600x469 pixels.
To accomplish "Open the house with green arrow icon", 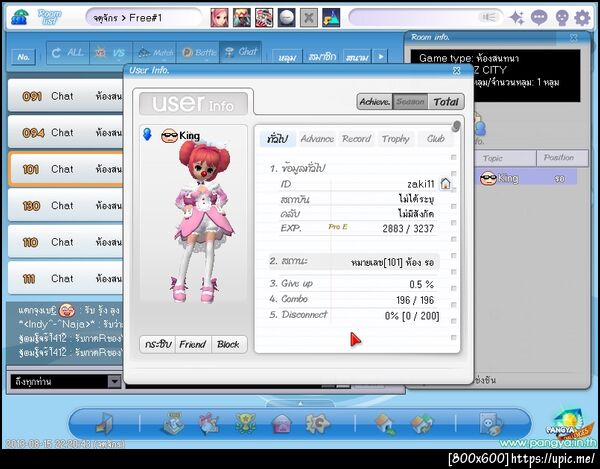I will [385, 424].
